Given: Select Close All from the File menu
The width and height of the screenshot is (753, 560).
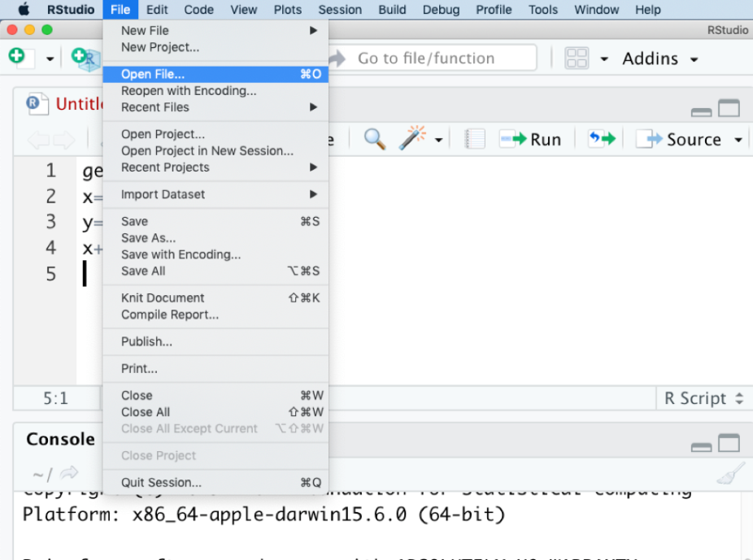Looking at the screenshot, I should pyautogui.click(x=215, y=412).
